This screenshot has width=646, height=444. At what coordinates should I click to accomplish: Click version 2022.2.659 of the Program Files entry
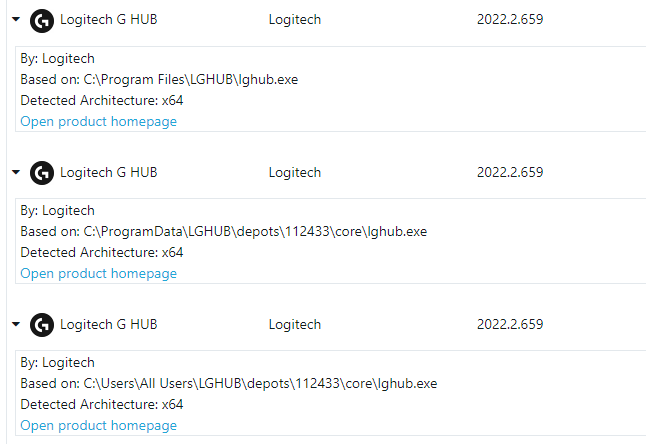[510, 19]
